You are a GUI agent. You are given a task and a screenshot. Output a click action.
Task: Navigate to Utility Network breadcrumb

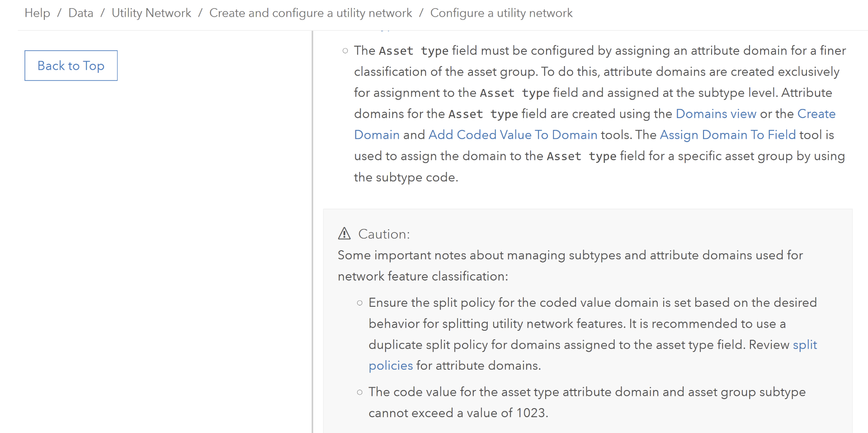[x=151, y=13]
